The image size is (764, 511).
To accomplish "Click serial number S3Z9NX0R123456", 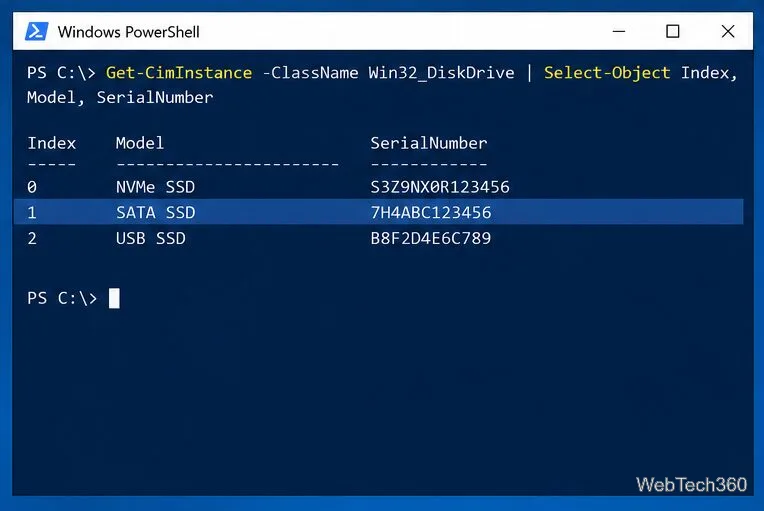I will coord(440,187).
